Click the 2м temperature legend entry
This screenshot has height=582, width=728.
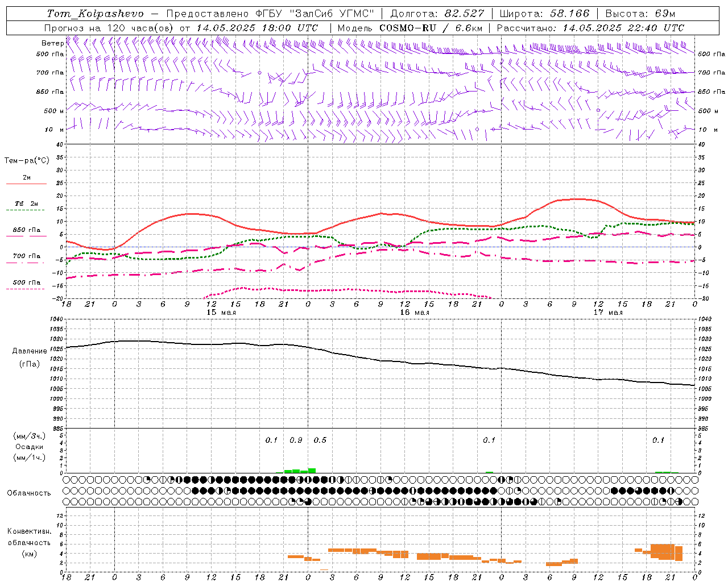[x=27, y=178]
